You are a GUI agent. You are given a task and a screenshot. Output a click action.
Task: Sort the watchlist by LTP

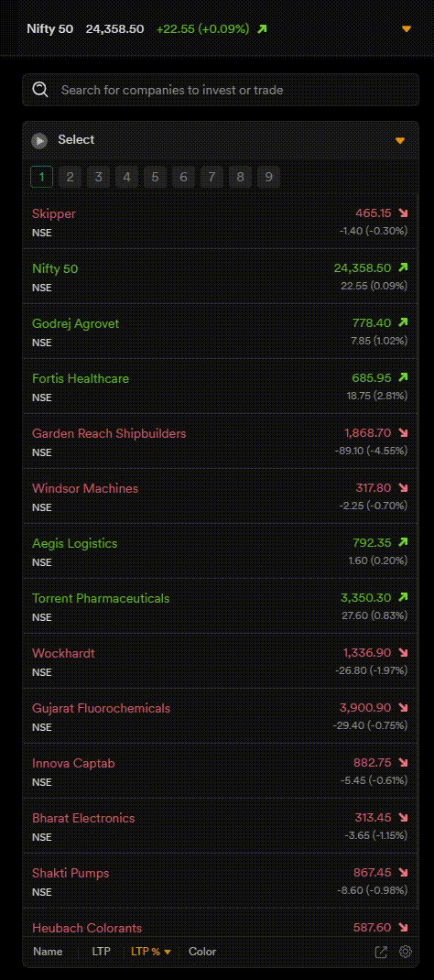pos(101,952)
